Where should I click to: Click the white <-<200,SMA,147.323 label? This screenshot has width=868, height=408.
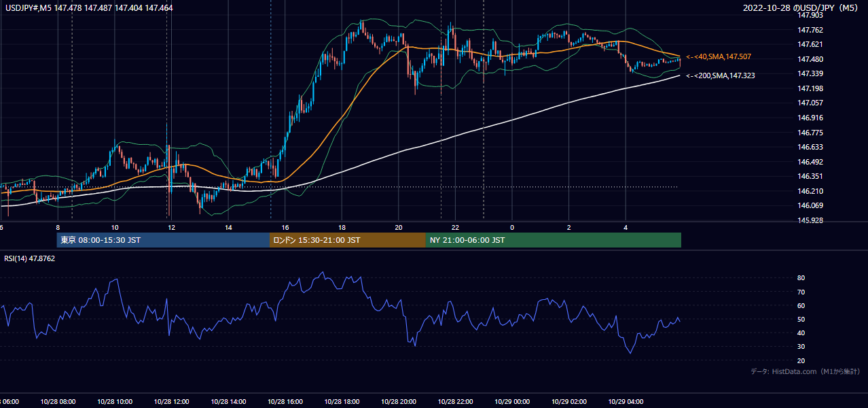[x=721, y=75]
